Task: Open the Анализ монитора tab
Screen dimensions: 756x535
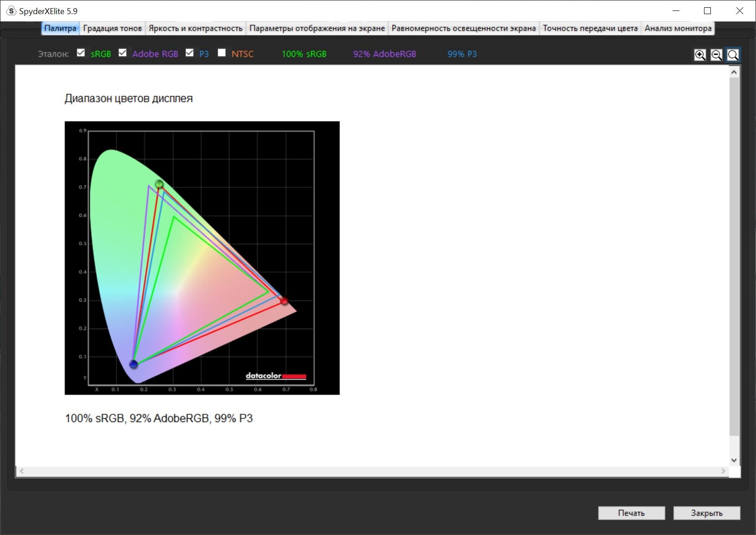Action: [x=678, y=28]
